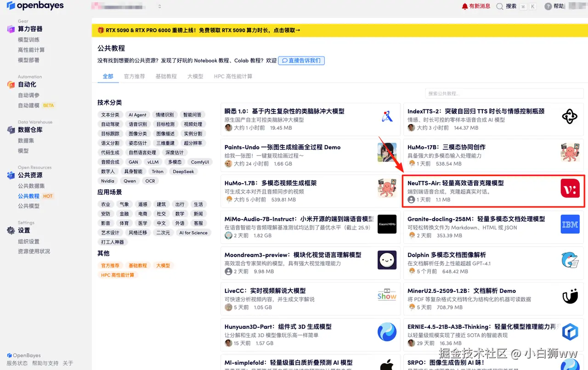Open 资源使用状况 in the sidebar
588x370 pixels.
[x=34, y=252]
